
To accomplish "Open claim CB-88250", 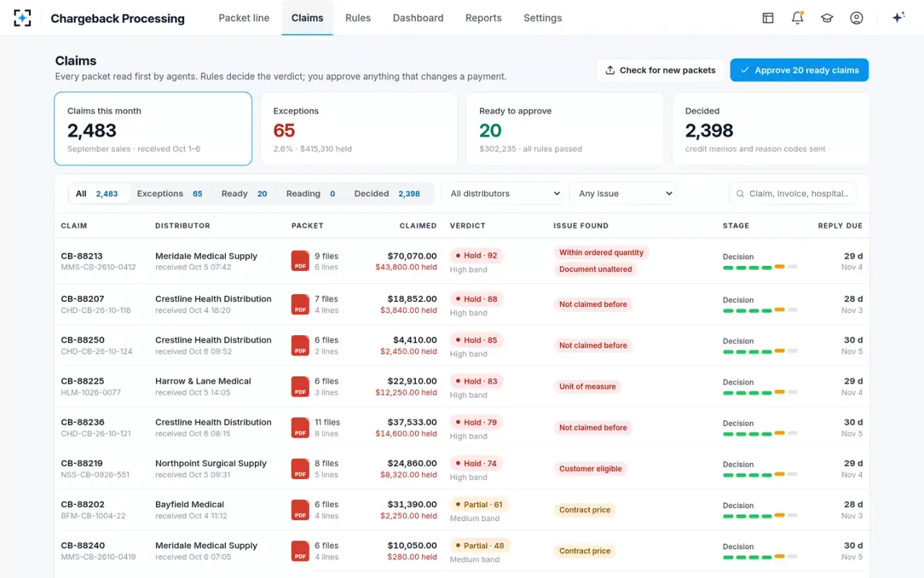I will (x=82, y=340).
